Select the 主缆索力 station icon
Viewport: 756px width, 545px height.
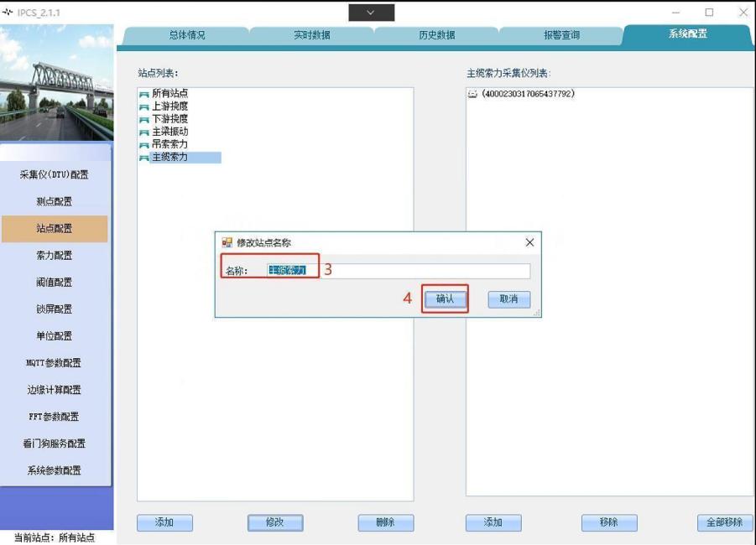[x=143, y=158]
